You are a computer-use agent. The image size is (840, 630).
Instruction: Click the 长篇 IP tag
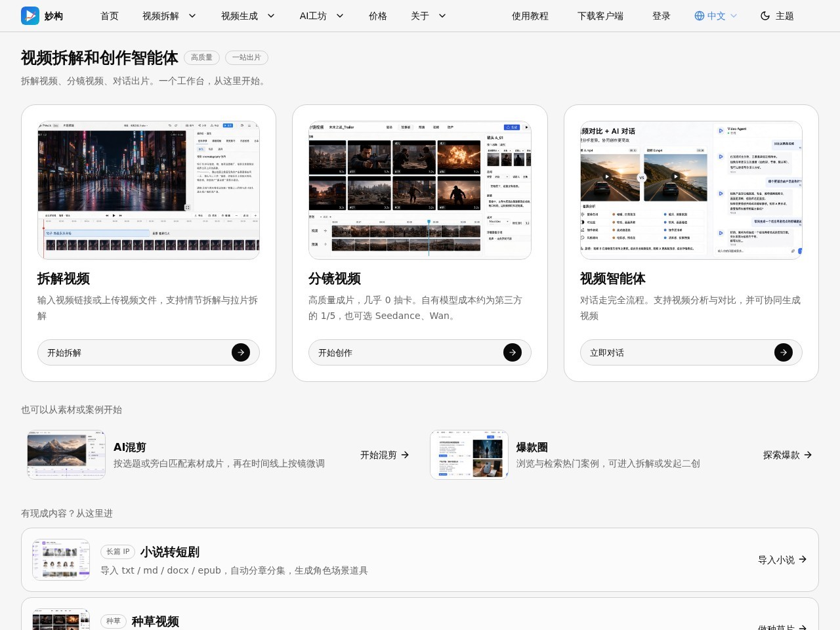118,552
